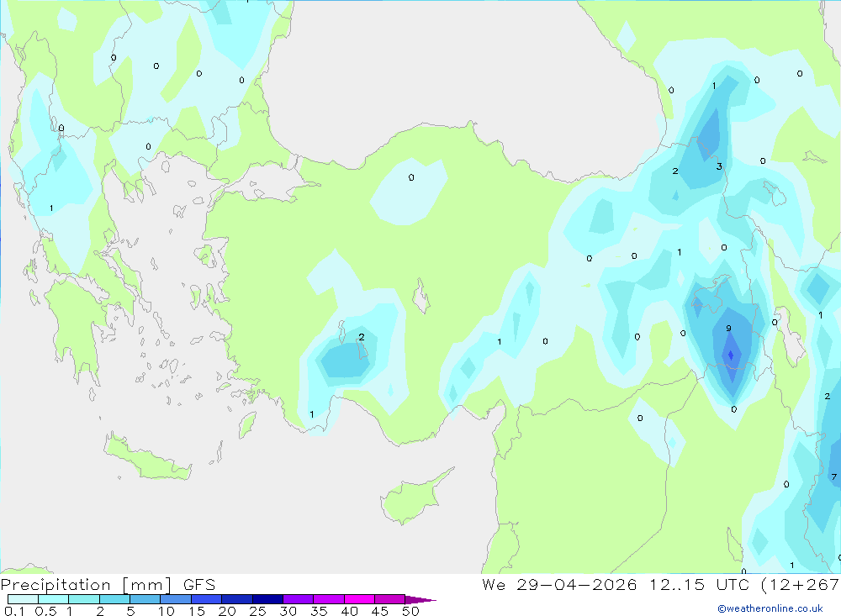Click the 9 mm value on the map

728,328
